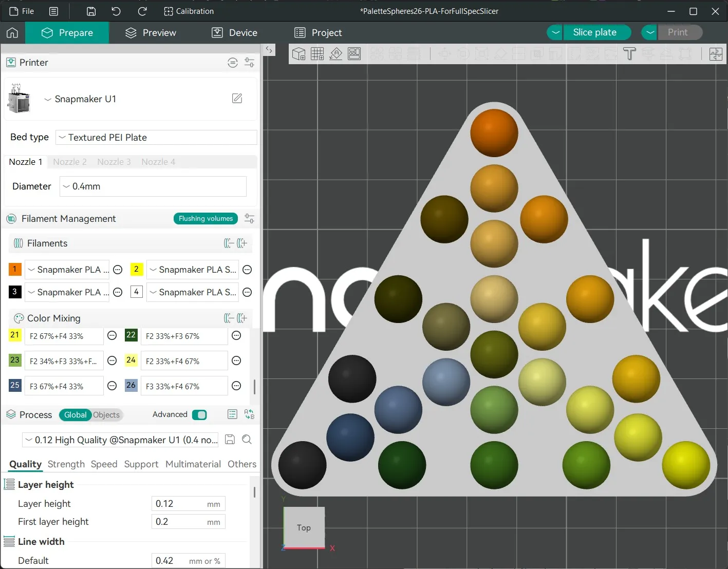
Task: Select the Add plate grid icon
Action: [x=317, y=53]
